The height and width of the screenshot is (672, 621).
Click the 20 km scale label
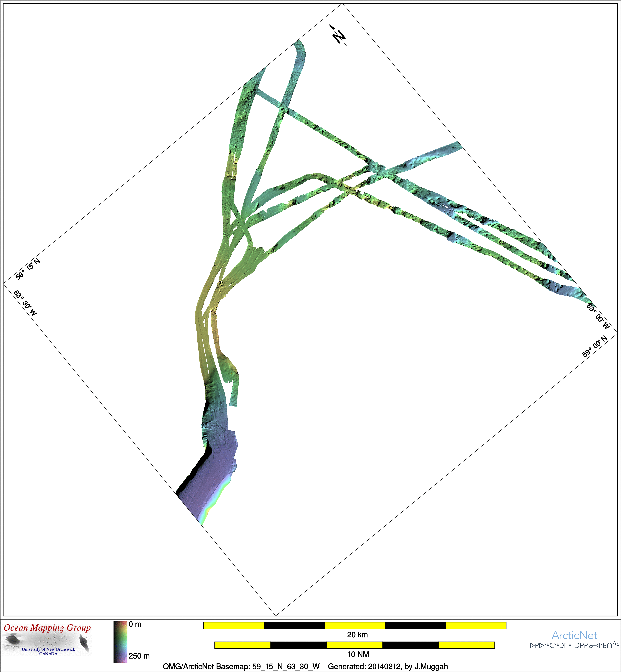click(357, 635)
